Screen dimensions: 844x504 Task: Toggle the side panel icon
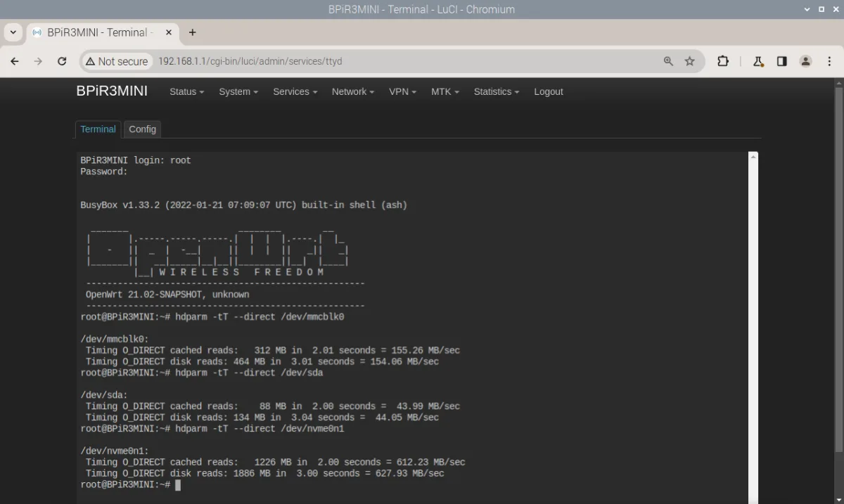pyautogui.click(x=781, y=61)
